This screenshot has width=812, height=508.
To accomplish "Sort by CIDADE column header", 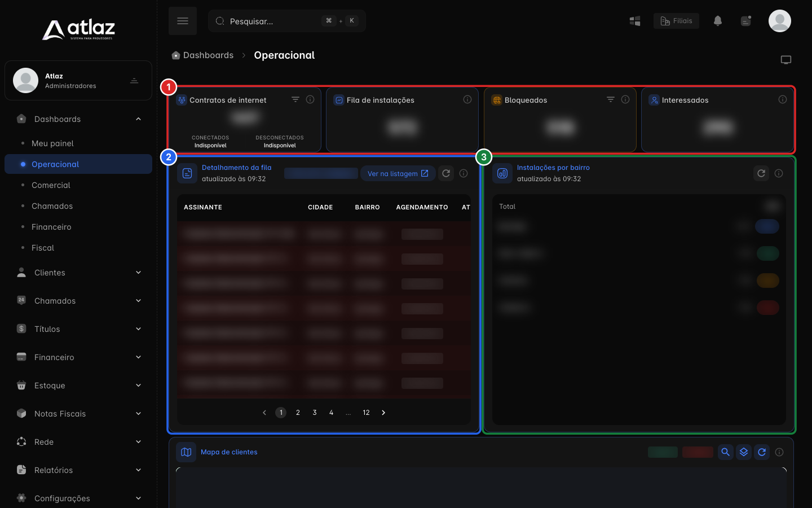I will point(320,207).
